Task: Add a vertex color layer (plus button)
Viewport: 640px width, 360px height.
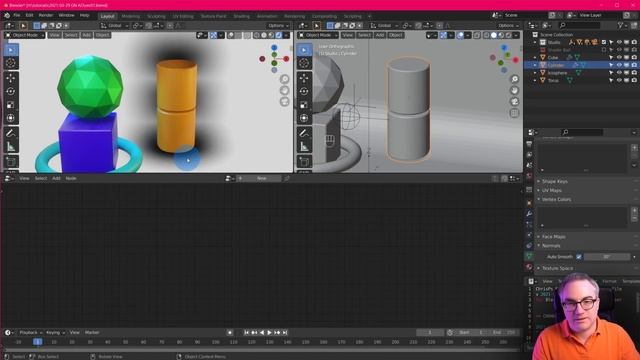Action: [x=634, y=211]
